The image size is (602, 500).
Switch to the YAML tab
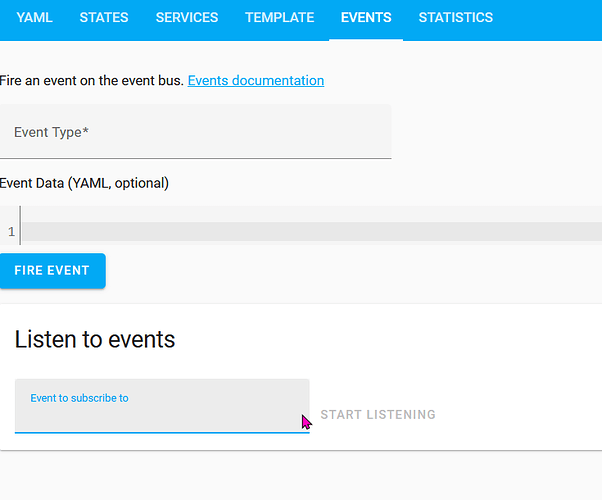(34, 18)
